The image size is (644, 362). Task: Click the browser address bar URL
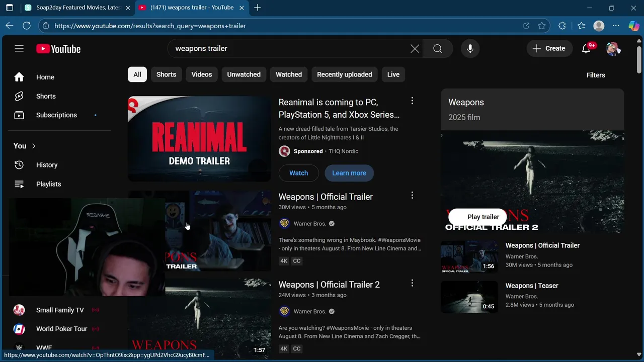(150, 26)
